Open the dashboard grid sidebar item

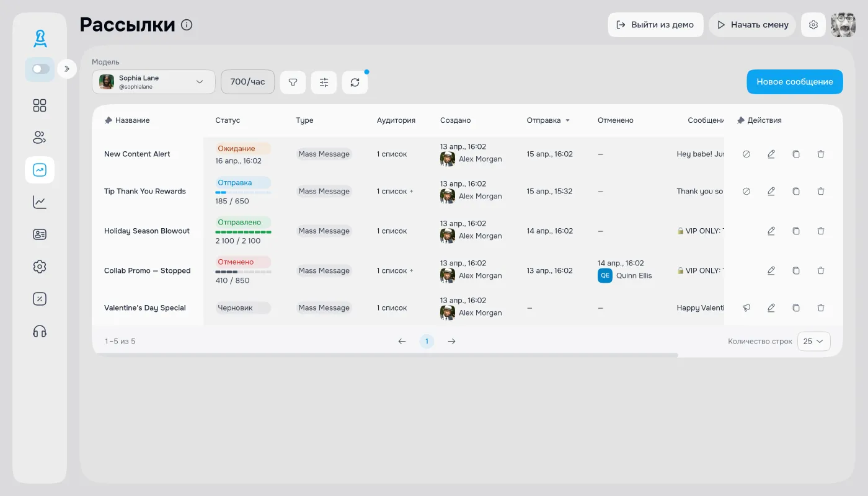(40, 105)
